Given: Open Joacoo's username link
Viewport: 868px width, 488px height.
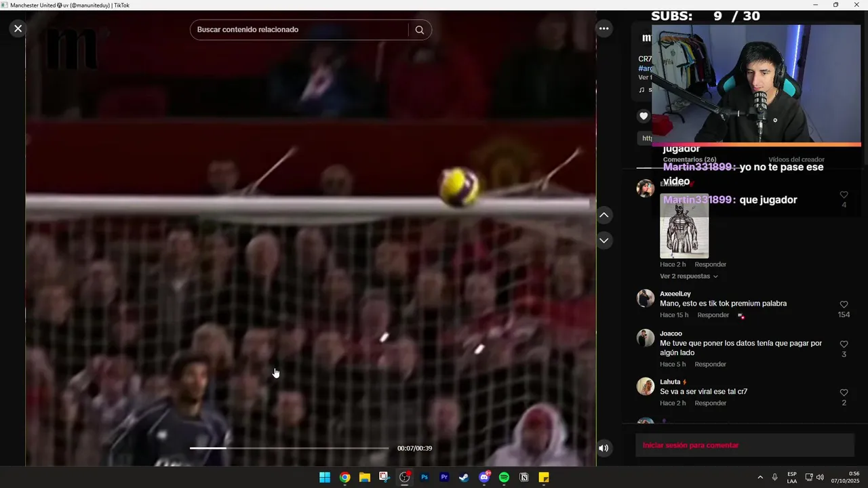Looking at the screenshot, I should pyautogui.click(x=671, y=333).
